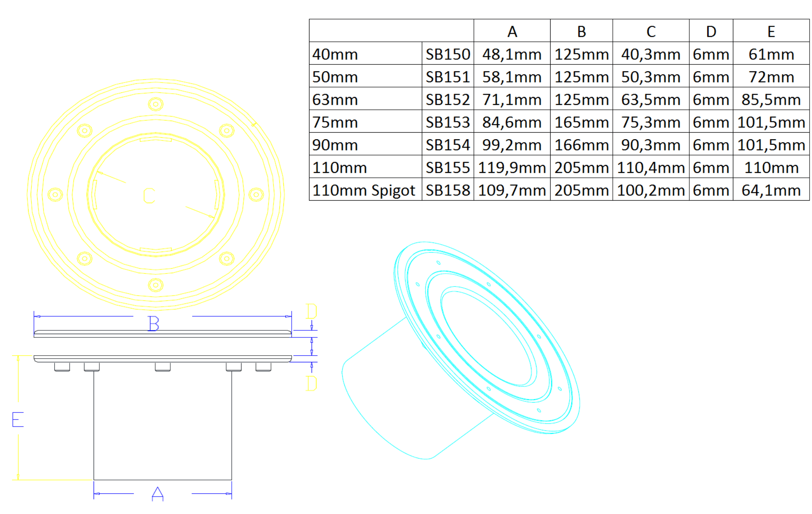The width and height of the screenshot is (812, 514).
Task: Click the 58,1mm cell
Action: [512, 77]
